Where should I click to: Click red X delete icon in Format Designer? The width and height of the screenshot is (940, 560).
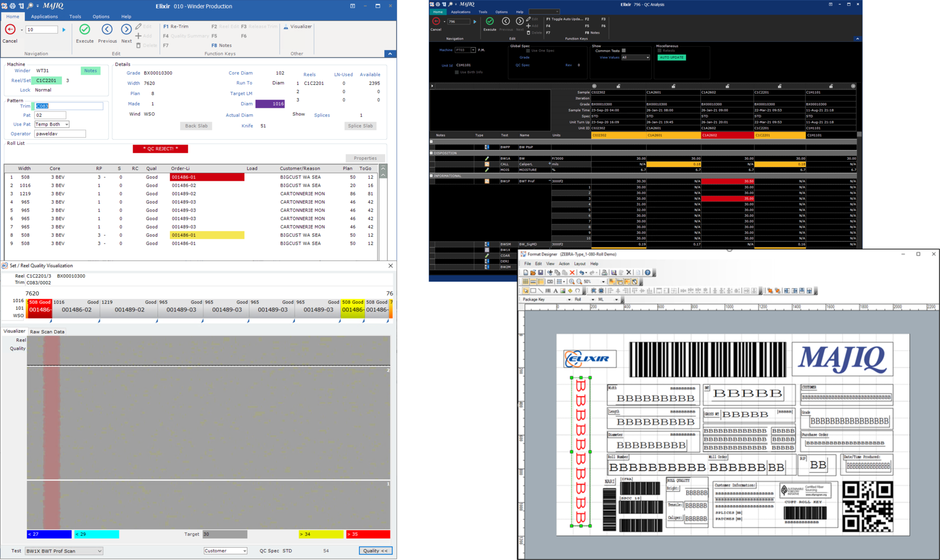coord(572,273)
